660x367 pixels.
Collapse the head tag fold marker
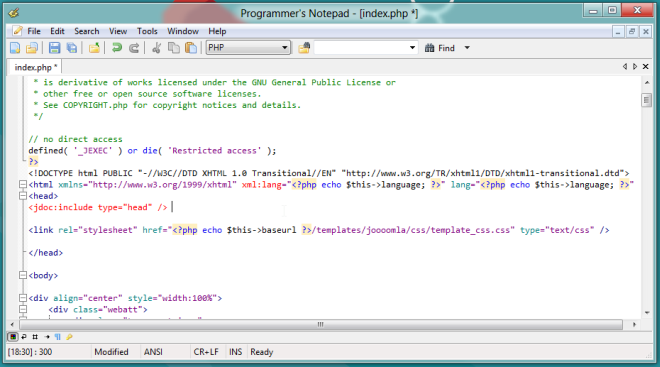(x=23, y=196)
